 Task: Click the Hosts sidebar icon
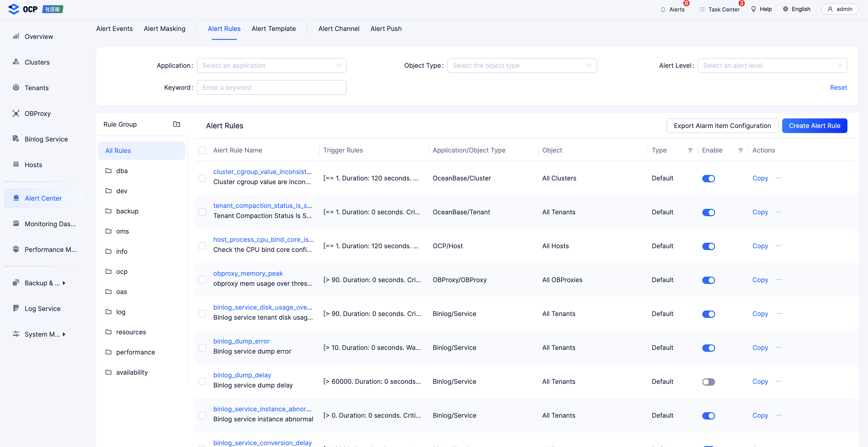16,164
